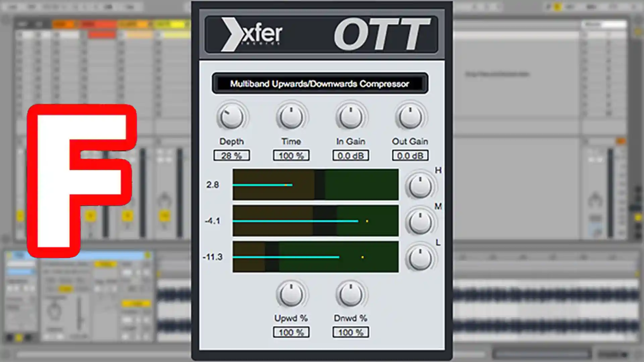Click the Depth knob
Viewport: 644px width, 362px height.
[231, 117]
